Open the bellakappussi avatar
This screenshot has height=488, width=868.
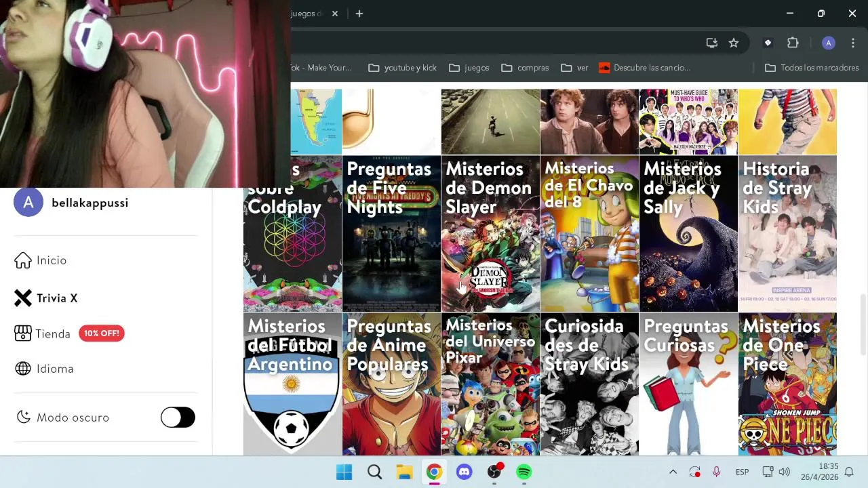28,203
